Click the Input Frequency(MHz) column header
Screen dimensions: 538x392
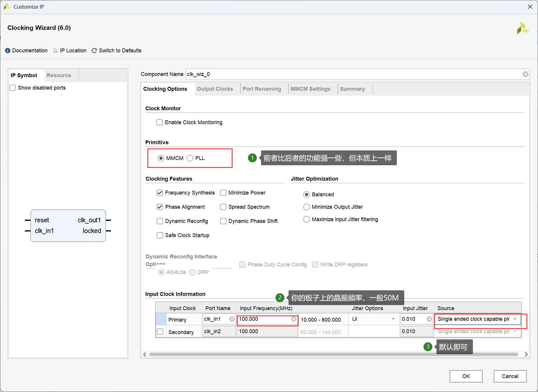[x=266, y=308]
